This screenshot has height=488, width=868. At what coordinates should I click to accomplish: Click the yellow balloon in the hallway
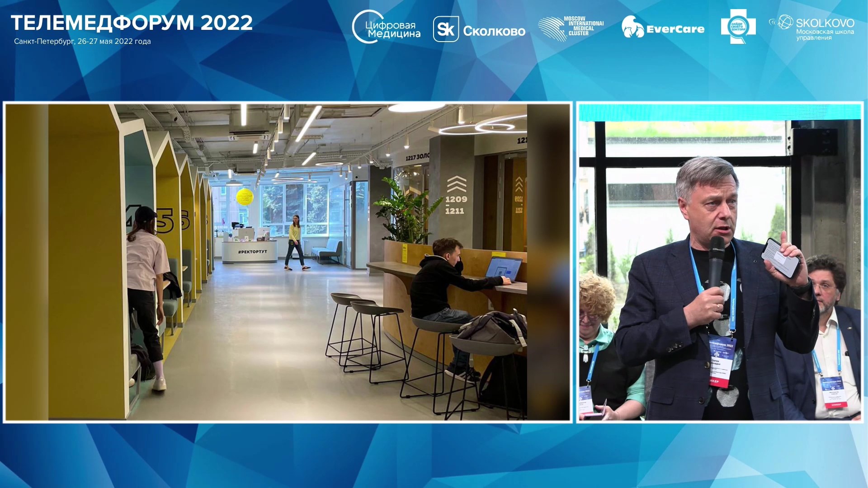point(245,197)
